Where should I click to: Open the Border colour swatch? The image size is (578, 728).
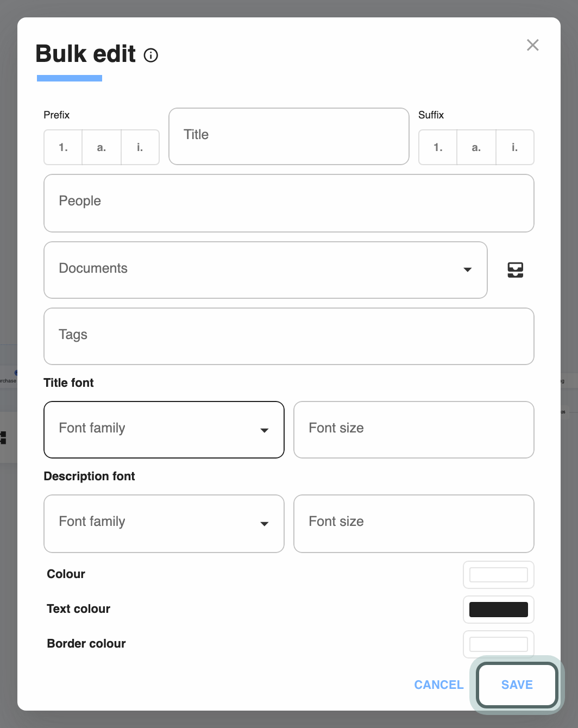(x=499, y=644)
